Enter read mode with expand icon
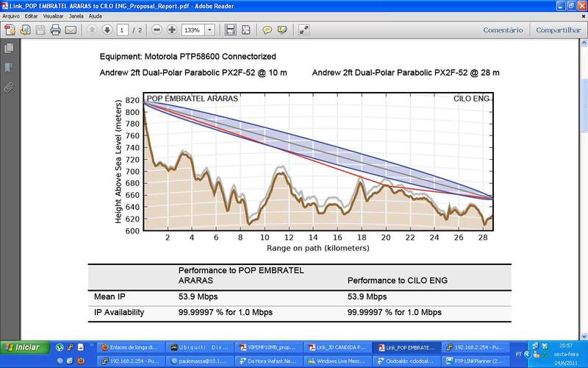Image resolution: width=588 pixels, height=368 pixels. 304,30
